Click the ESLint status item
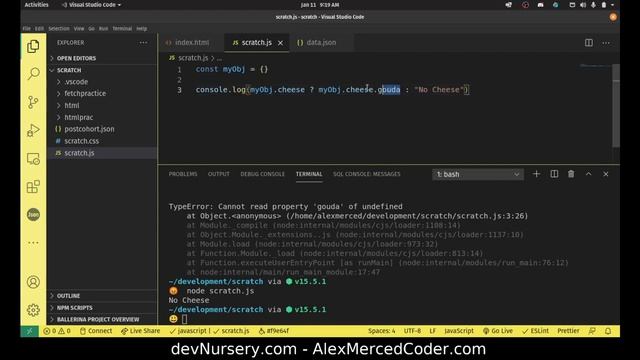This screenshot has width=640, height=360. [536, 331]
